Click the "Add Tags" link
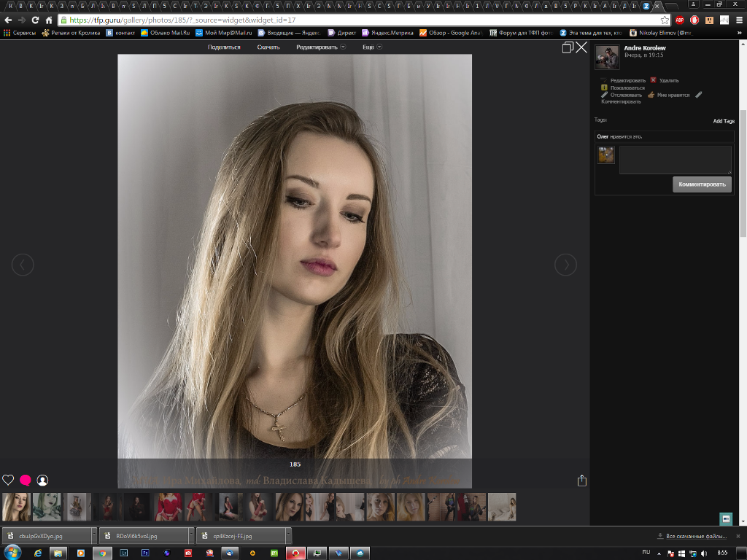Image resolution: width=747 pixels, height=560 pixels. tap(723, 121)
